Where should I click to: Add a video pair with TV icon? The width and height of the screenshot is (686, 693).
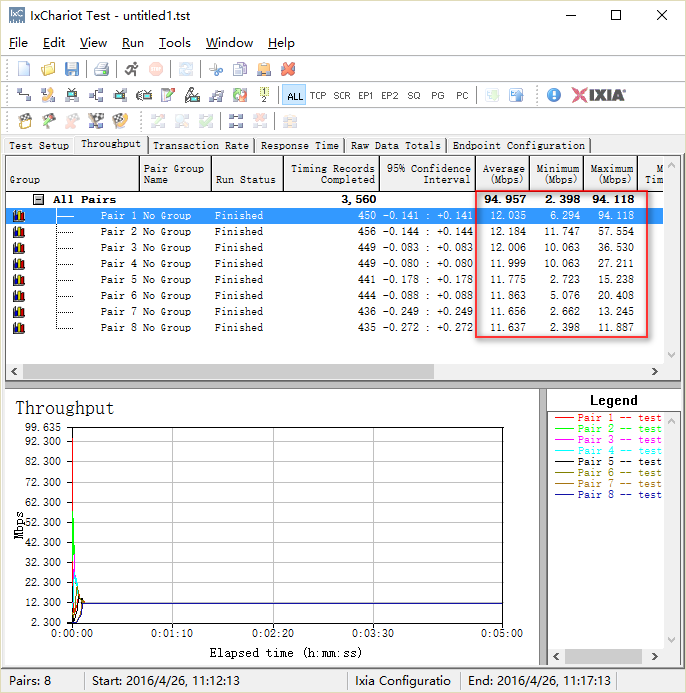[72, 95]
